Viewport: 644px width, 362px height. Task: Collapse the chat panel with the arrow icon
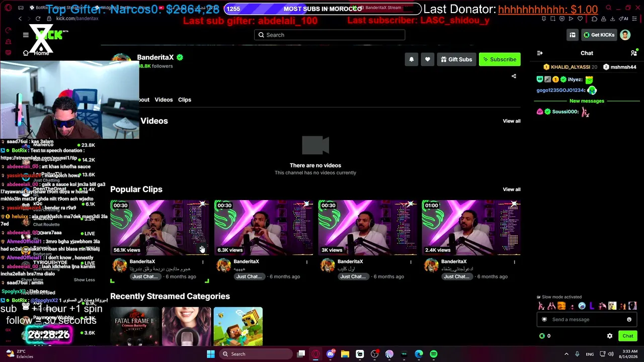point(540,53)
